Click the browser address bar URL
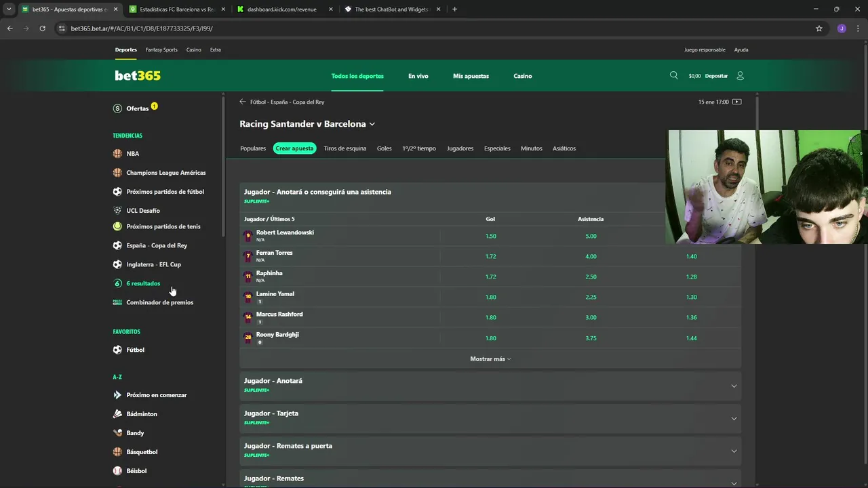868x488 pixels. coord(142,28)
